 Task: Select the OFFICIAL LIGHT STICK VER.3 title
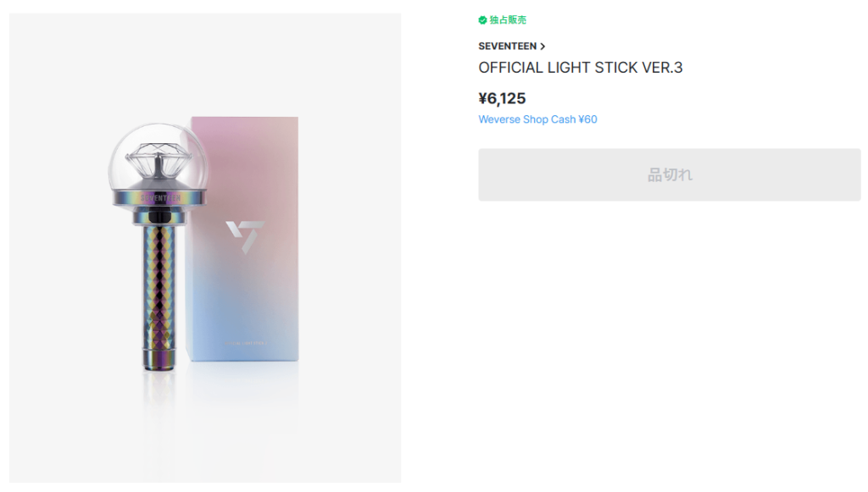coord(581,67)
